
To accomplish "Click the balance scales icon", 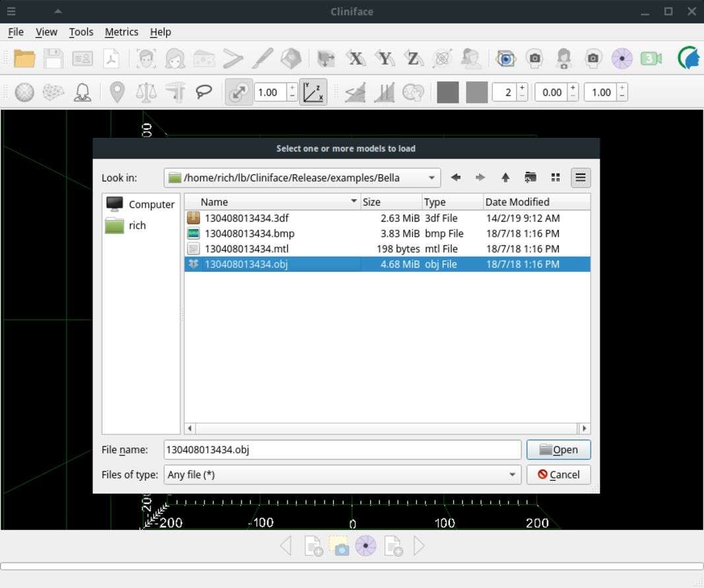I will pyautogui.click(x=146, y=92).
